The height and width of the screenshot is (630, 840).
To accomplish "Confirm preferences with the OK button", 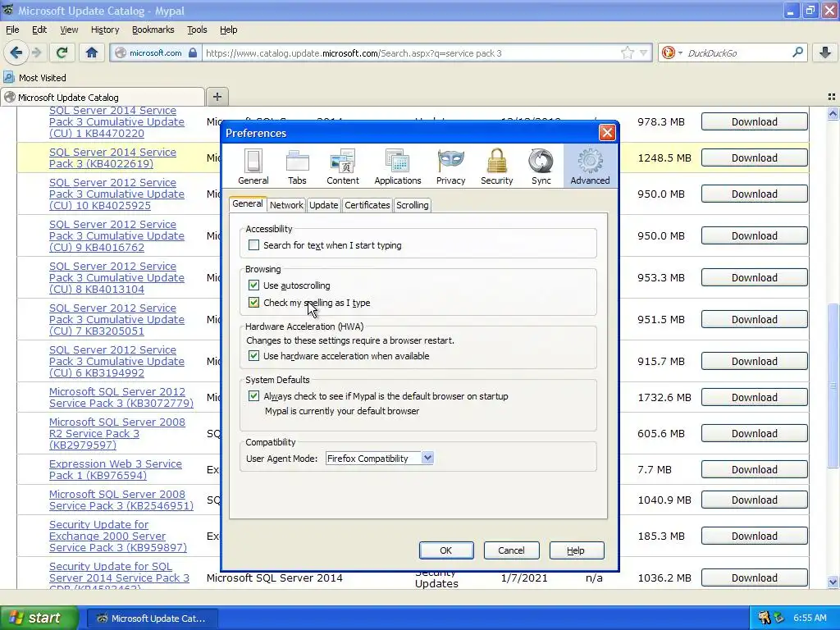I will pos(445,550).
